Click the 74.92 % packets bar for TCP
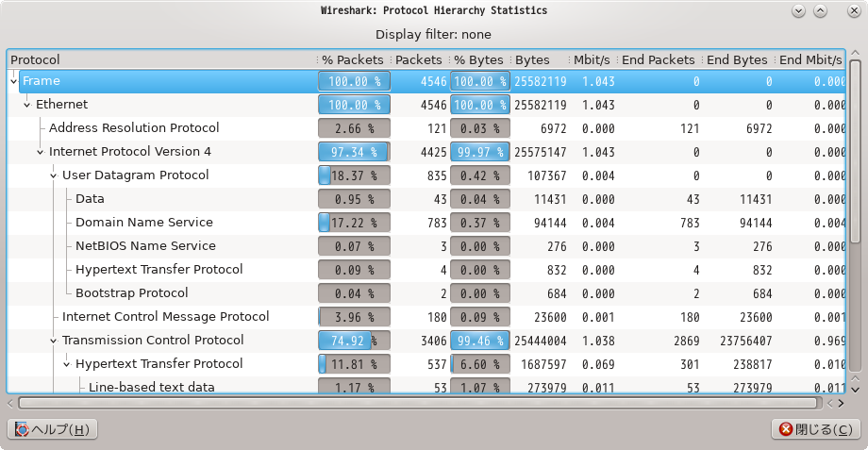 tap(355, 341)
